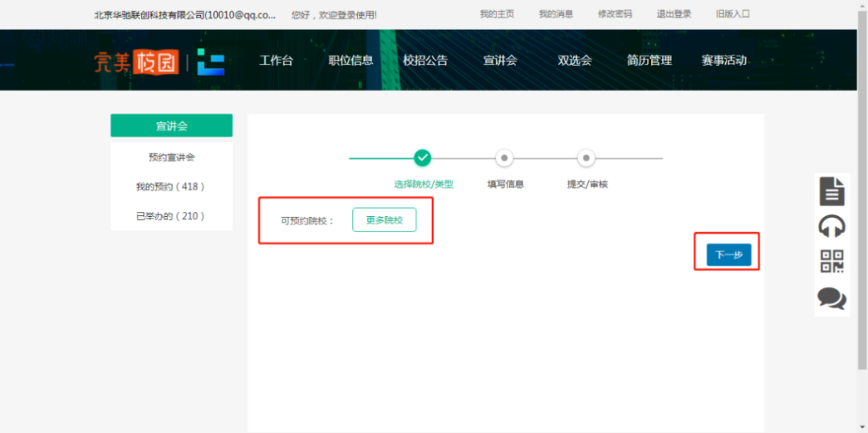The width and height of the screenshot is (868, 433).
Task: Open 我的预约 (418) in sidebar
Action: 170,187
